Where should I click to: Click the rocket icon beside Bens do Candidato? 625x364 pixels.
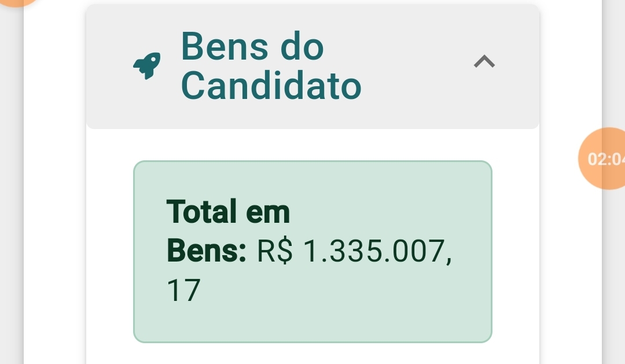147,65
